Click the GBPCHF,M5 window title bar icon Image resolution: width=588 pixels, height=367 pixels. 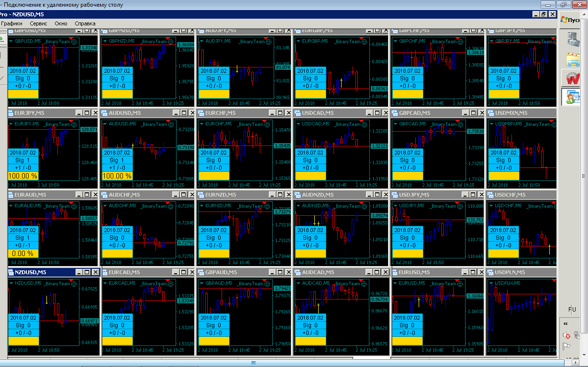395,31
